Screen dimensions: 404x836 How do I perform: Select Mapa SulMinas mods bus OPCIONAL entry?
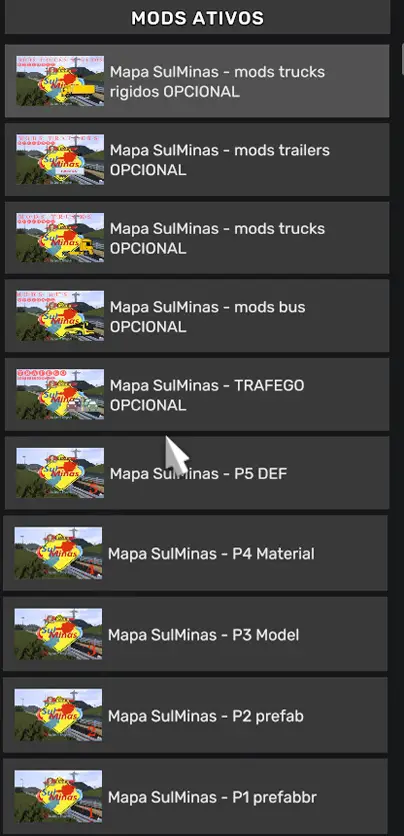[x=197, y=316]
